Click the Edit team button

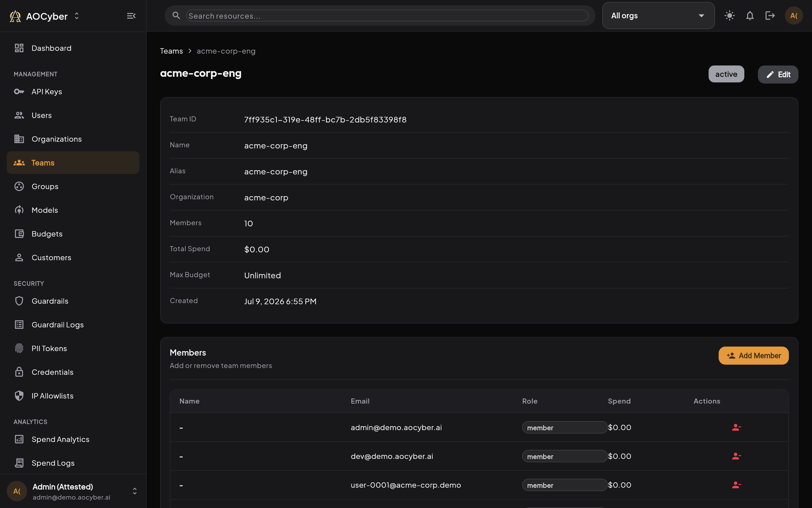778,74
